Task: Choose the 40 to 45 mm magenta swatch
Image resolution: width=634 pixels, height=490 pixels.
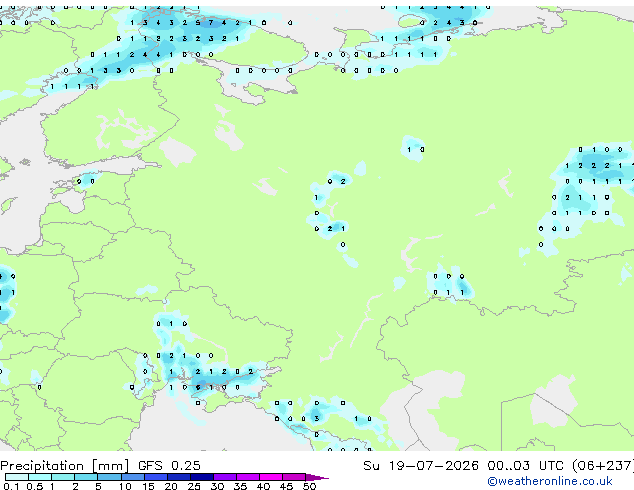Action: tap(271, 477)
